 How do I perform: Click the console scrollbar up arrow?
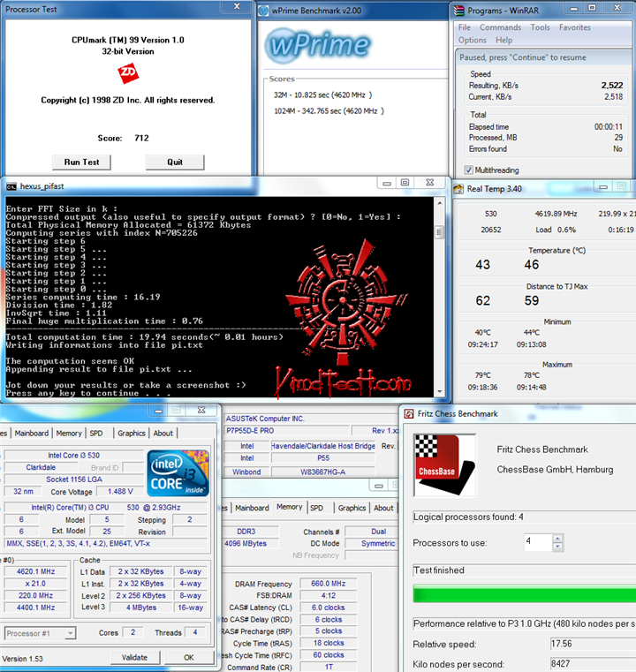pos(439,203)
